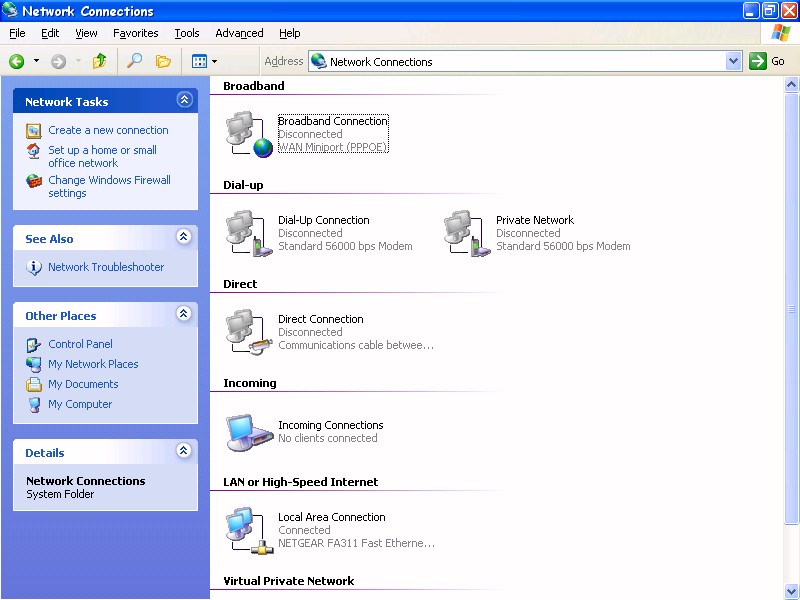
Task: Collapse the Network Tasks panel
Action: (x=184, y=100)
